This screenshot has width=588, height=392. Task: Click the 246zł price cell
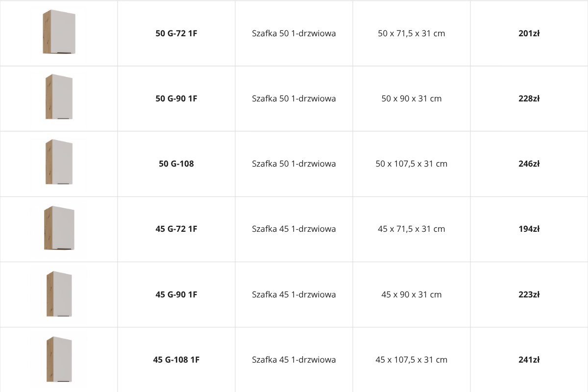click(x=529, y=164)
